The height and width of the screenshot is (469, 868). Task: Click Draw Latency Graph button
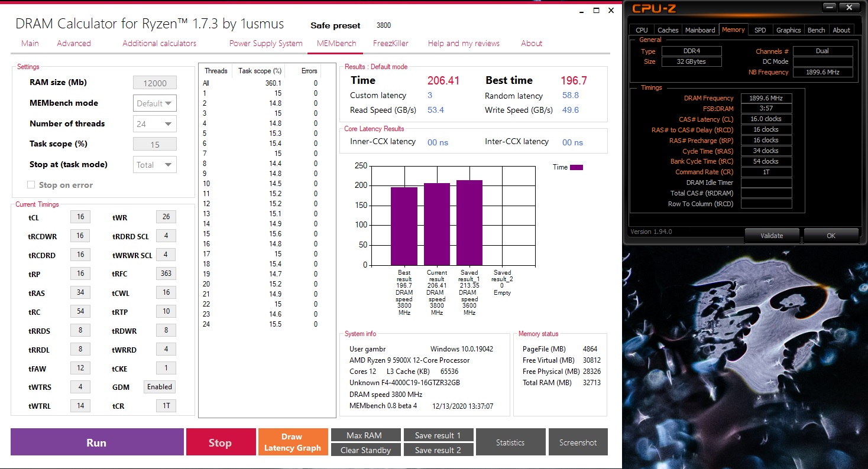pyautogui.click(x=293, y=442)
